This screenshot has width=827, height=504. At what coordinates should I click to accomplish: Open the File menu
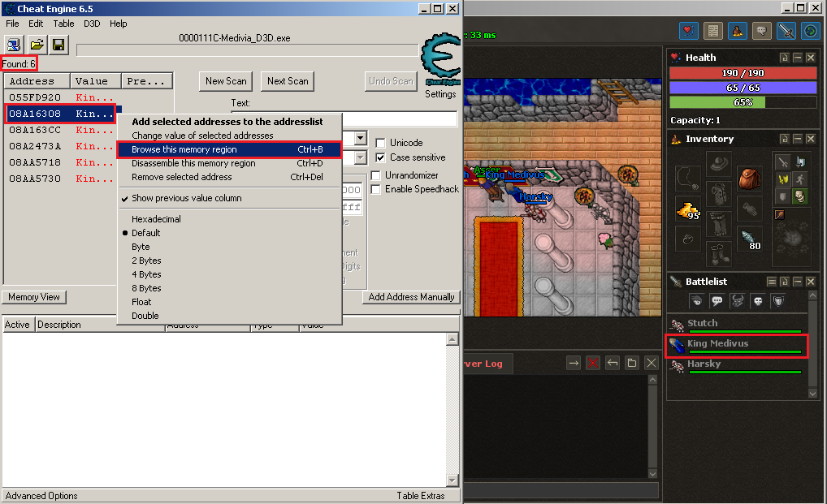pos(12,24)
